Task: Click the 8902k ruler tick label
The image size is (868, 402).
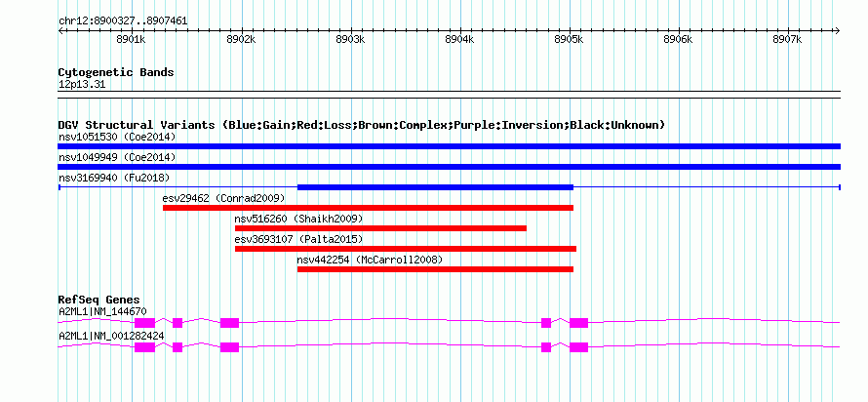Action: coord(241,39)
